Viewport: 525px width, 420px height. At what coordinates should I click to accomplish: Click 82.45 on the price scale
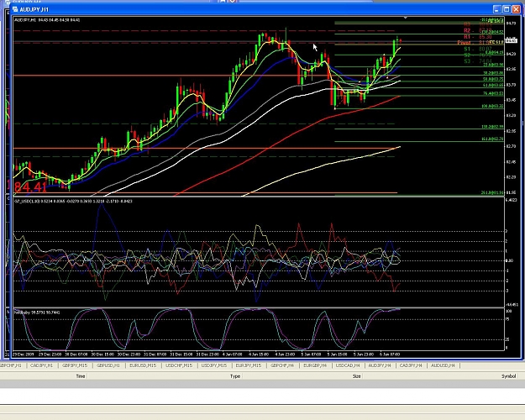[511, 162]
